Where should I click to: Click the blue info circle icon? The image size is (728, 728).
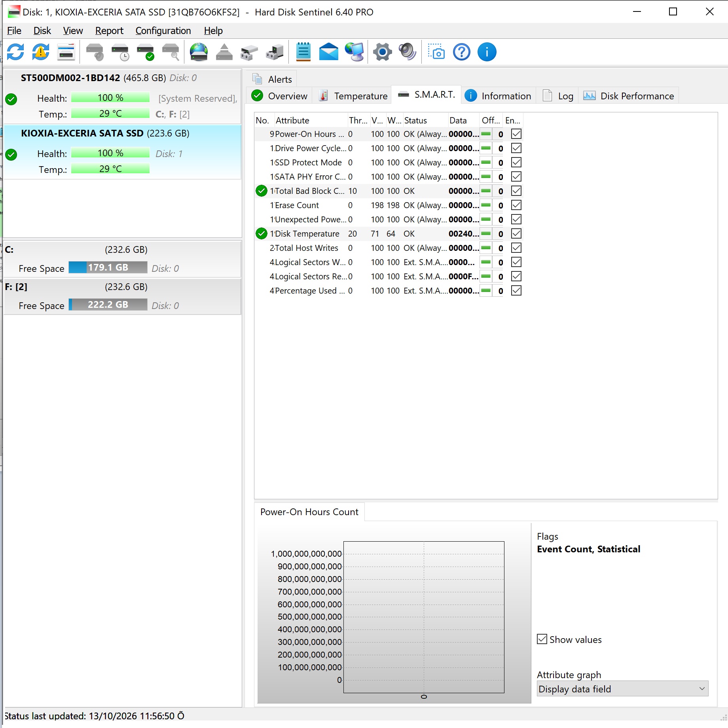point(487,52)
